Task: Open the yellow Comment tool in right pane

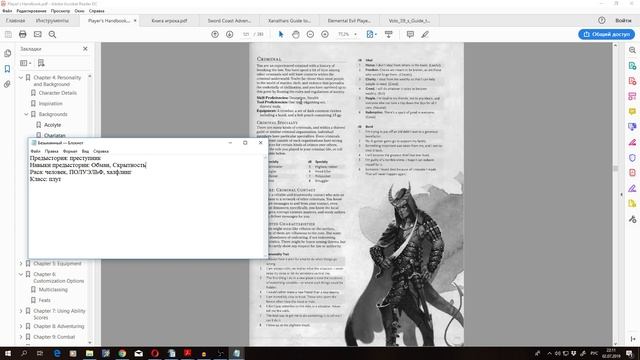Action: (x=632, y=111)
